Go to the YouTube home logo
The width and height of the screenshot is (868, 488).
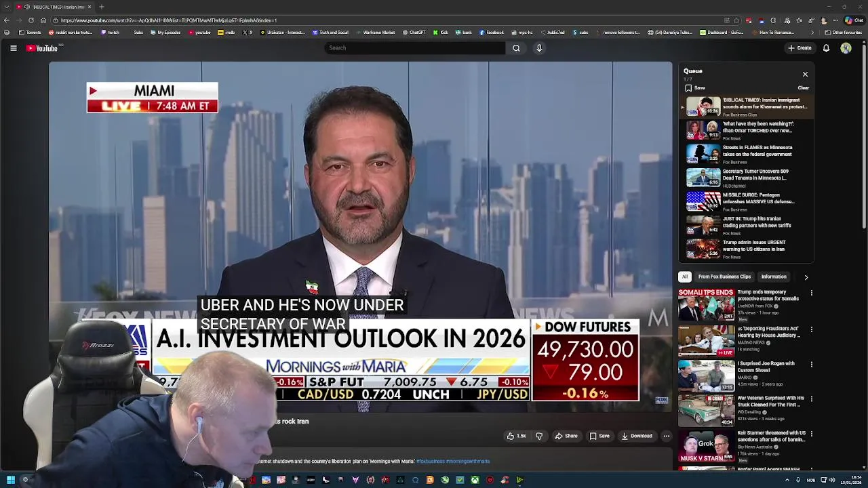[42, 48]
